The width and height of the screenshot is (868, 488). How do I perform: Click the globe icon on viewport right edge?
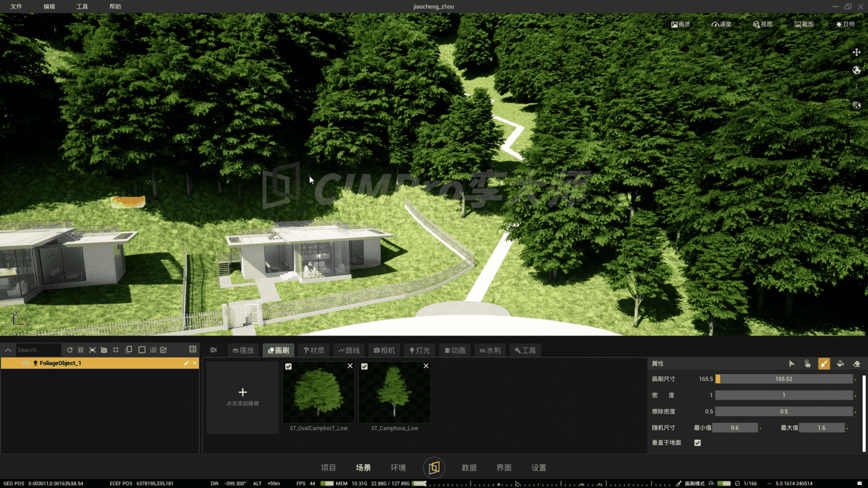pyautogui.click(x=857, y=70)
